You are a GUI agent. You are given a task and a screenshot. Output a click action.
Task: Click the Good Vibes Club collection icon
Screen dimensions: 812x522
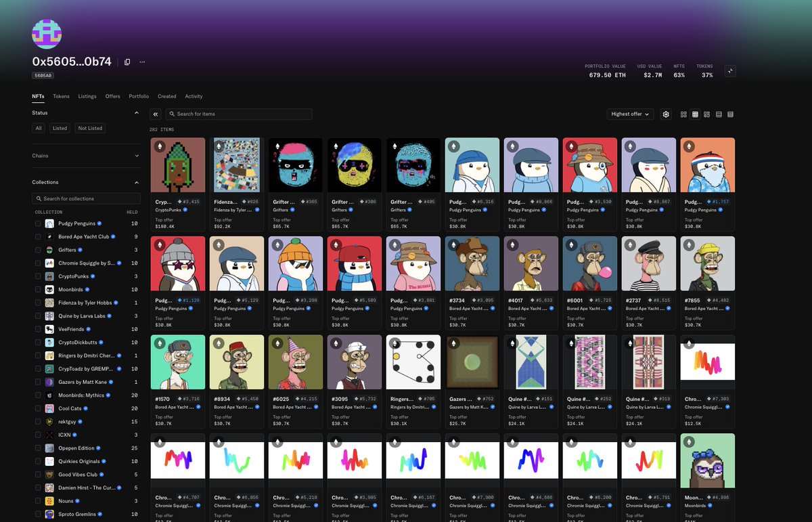(x=49, y=475)
